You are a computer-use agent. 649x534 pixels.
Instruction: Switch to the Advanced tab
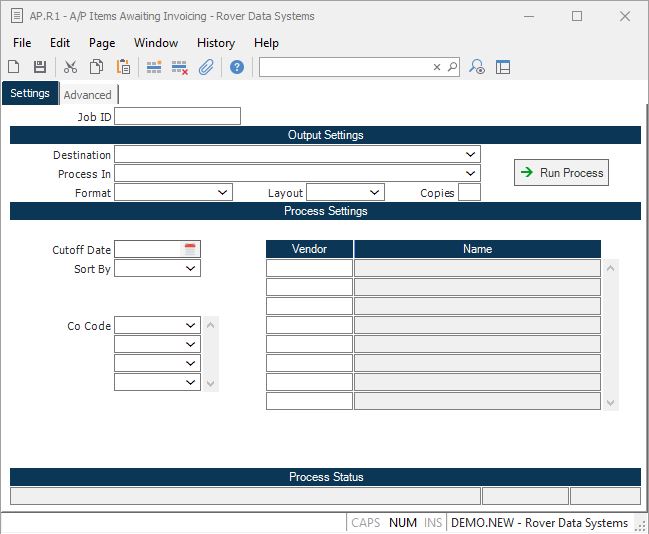[88, 95]
